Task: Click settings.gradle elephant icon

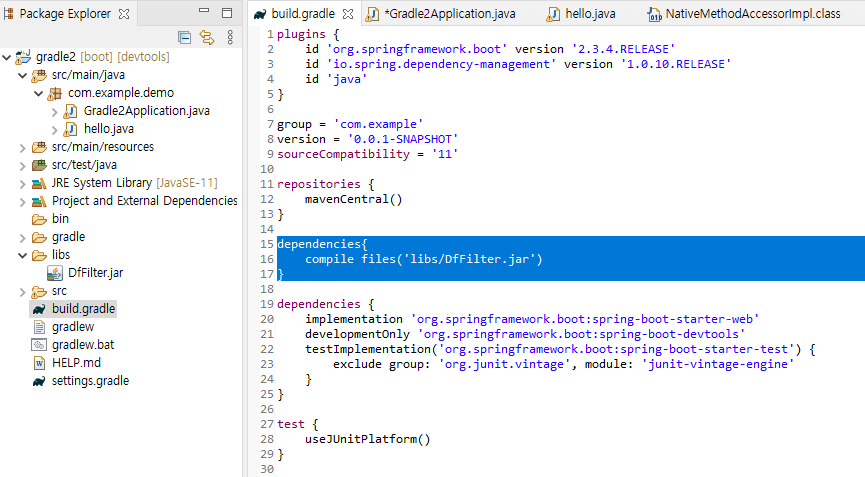Action: [39, 381]
